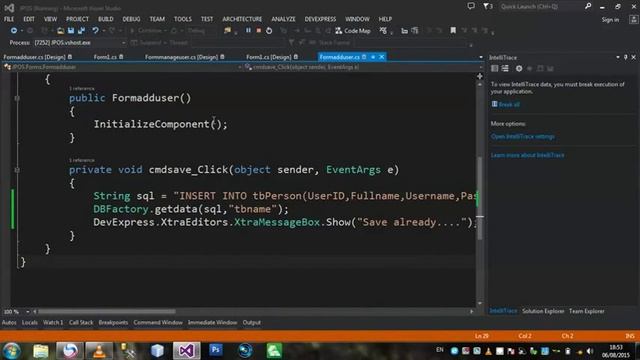The width and height of the screenshot is (640, 360).
Task: Show IntelliTrace calls view icon
Action: tap(505, 69)
